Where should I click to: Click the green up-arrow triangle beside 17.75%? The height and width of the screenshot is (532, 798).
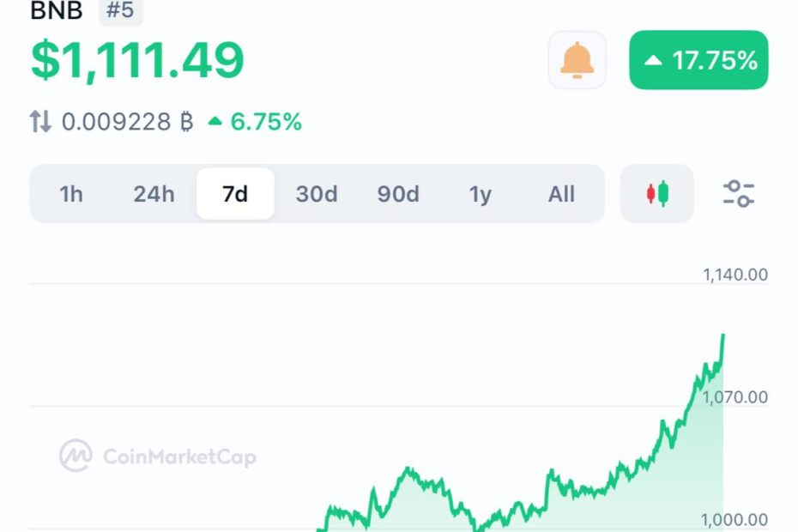pyautogui.click(x=654, y=60)
